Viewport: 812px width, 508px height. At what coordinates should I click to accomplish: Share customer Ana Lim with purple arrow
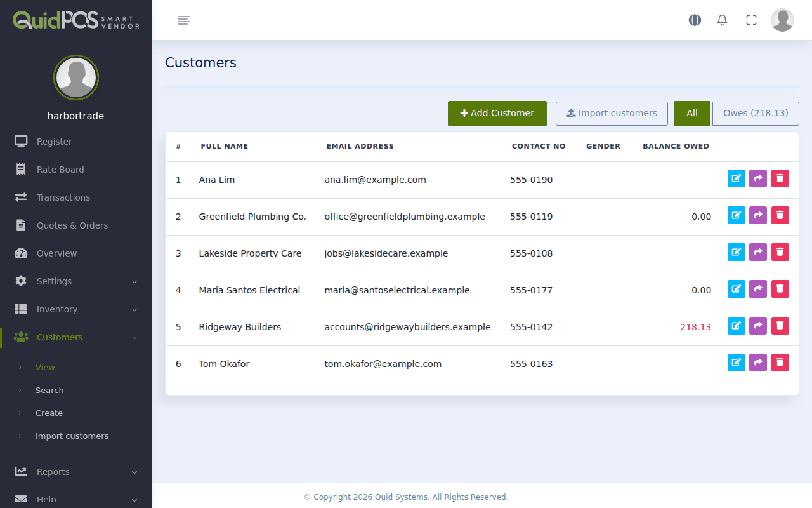pyautogui.click(x=758, y=178)
